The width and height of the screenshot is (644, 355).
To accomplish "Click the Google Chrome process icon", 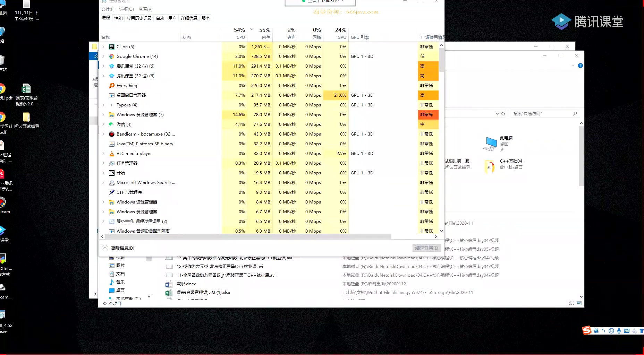I will (x=112, y=57).
